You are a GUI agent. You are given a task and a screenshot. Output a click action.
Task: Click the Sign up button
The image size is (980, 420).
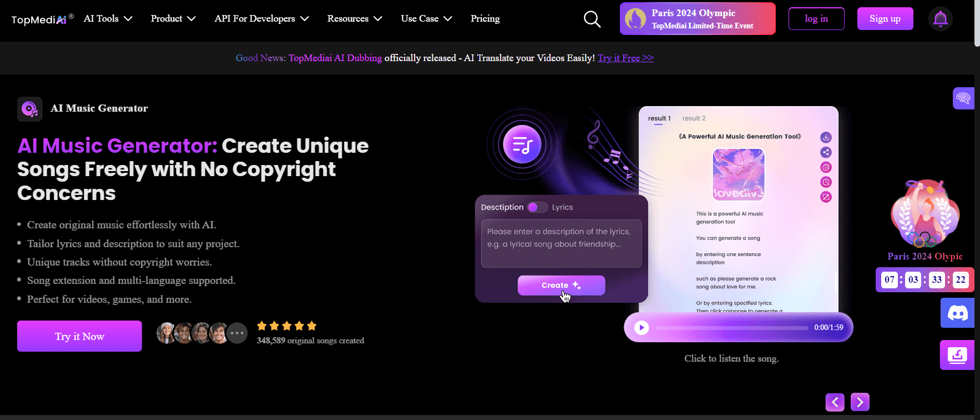(885, 19)
